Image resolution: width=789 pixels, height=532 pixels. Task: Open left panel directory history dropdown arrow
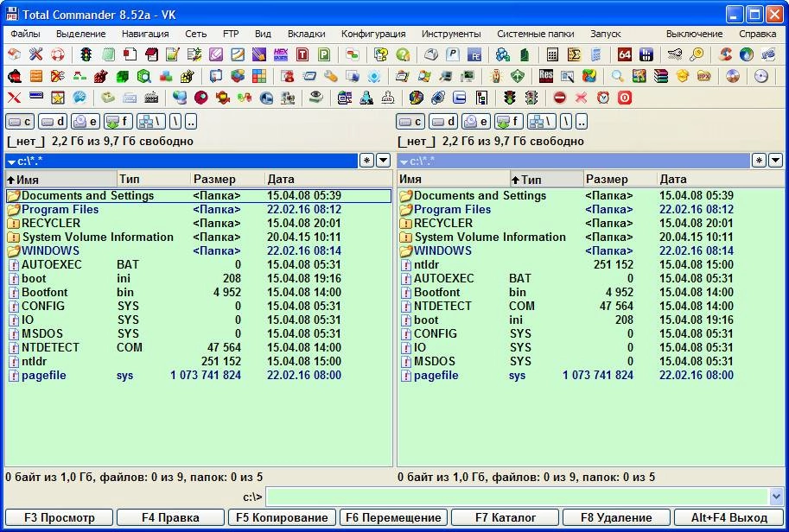click(384, 161)
